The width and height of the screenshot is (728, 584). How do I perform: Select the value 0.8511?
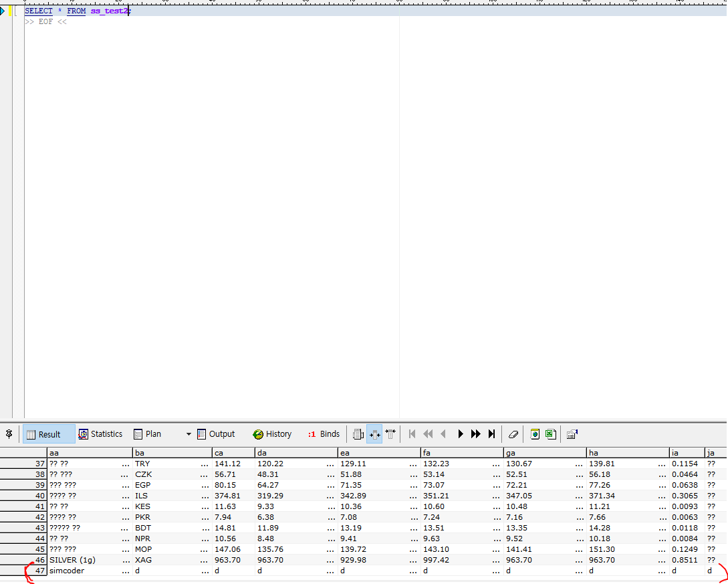[687, 560]
